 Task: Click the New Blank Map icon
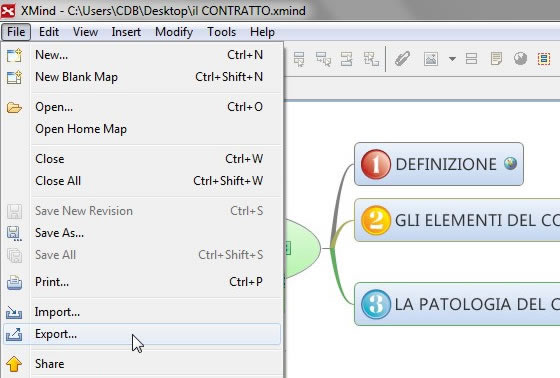(14, 77)
